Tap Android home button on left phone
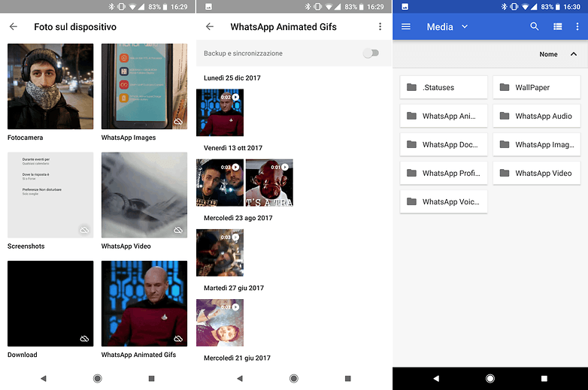Viewport: 588px width, 390px height. click(x=98, y=379)
